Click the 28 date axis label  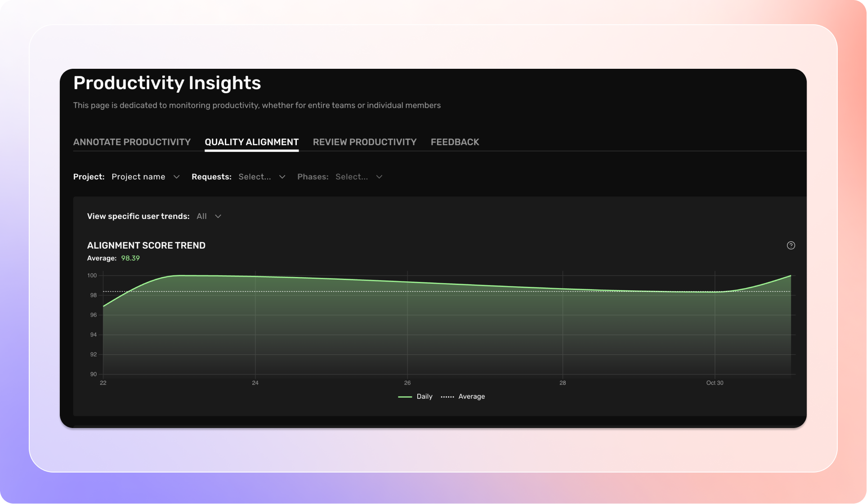coord(562,383)
